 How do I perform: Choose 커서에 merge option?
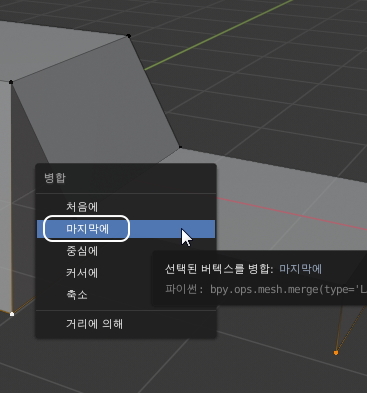(x=126, y=273)
